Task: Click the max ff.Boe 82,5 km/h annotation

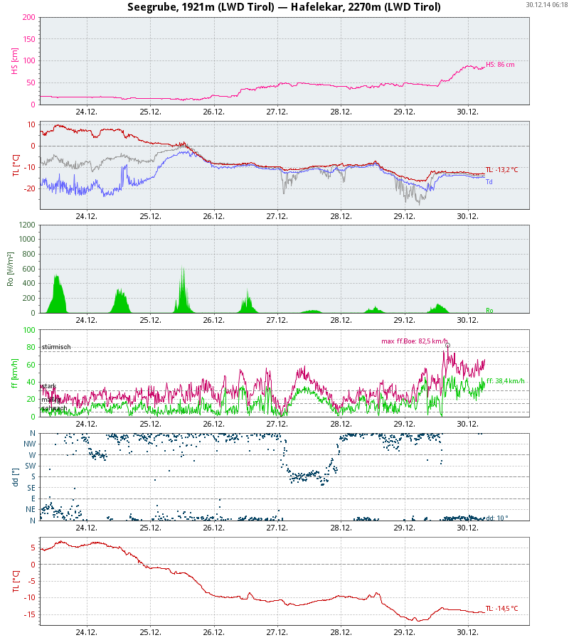Action: point(415,341)
